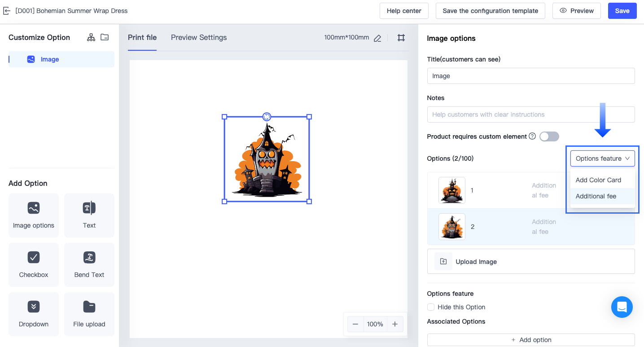This screenshot has width=644, height=347.
Task: Open the frame/crop tool in the toolbar
Action: 401,38
